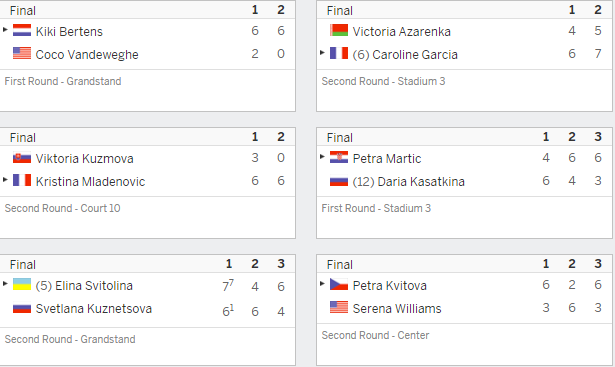Click the winner arrow next to Kristina Mladenovic
Screen dimensions: 615x367
pyautogui.click(x=5, y=180)
